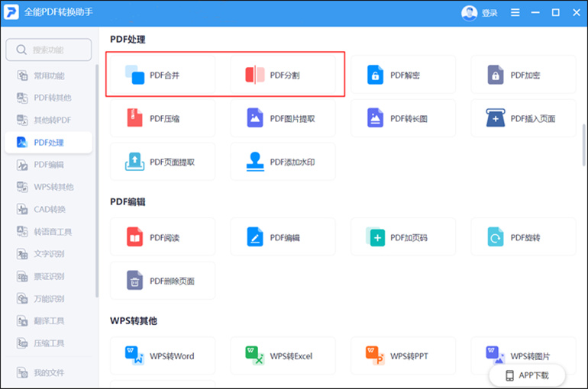588x389 pixels.
Task: Select 常用功能 in the sidebar
Action: (x=49, y=76)
